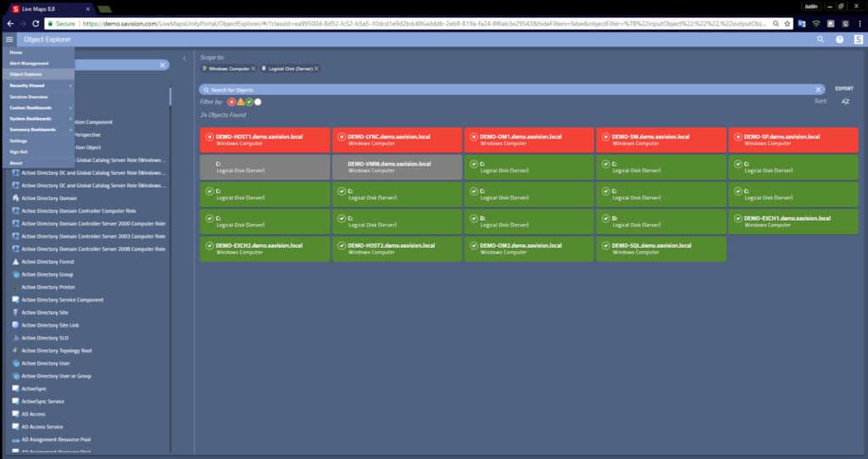Clear the Search for Objects field
This screenshot has height=459, width=868.
click(x=818, y=90)
